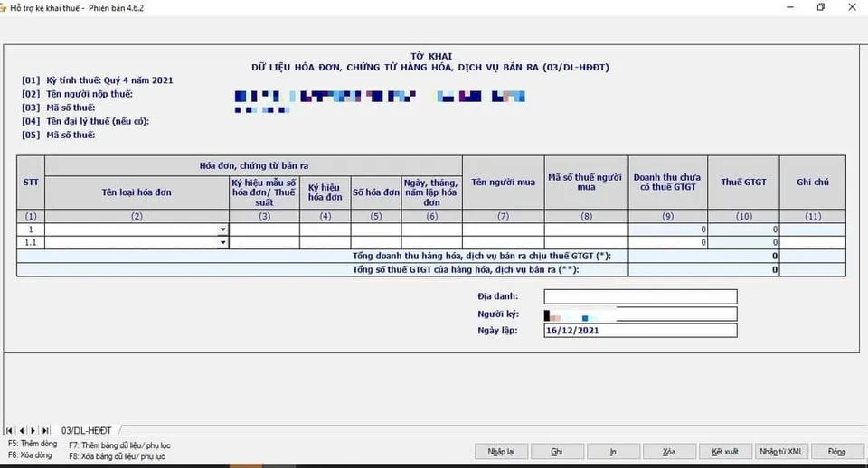Click 'Mã số thuế người mua' header
The image size is (868, 468).
point(586,182)
